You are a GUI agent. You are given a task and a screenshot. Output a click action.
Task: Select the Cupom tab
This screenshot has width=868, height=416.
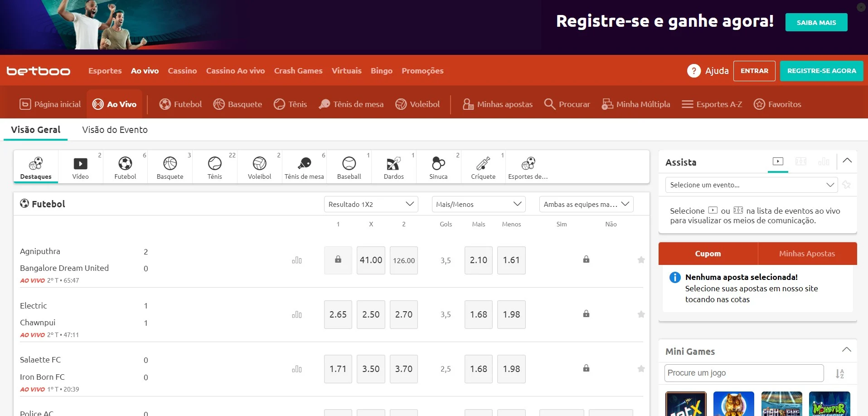tap(708, 254)
